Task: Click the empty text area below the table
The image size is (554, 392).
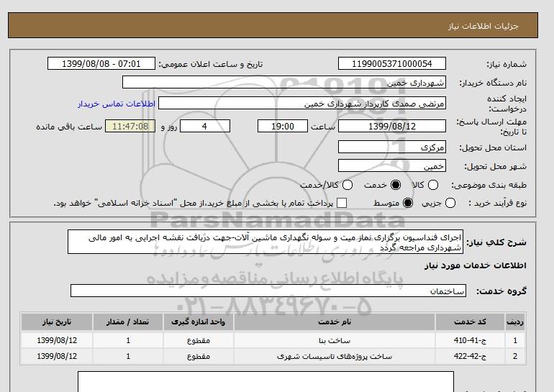Action: (265, 381)
